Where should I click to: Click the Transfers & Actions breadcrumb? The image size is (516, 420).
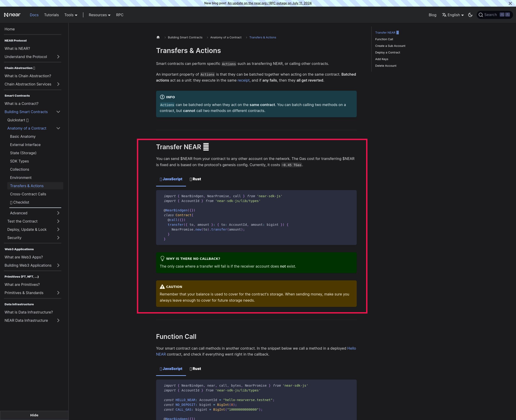(x=263, y=37)
